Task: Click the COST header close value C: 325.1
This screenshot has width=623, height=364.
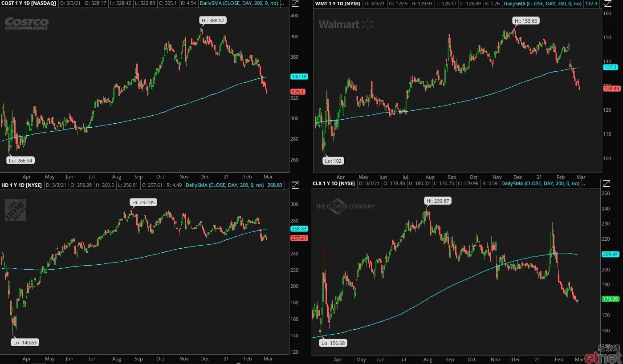Action: (167, 4)
